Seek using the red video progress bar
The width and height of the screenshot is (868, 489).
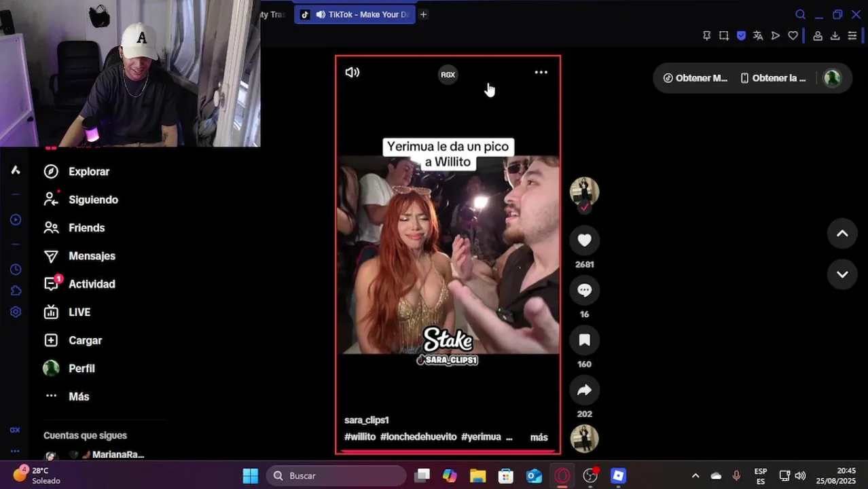[448, 452]
